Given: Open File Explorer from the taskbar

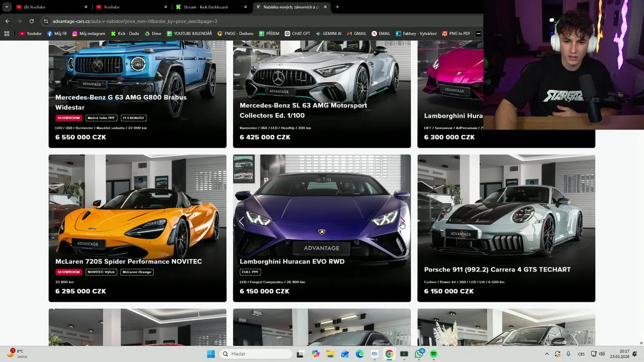Looking at the screenshot, I should [331, 354].
